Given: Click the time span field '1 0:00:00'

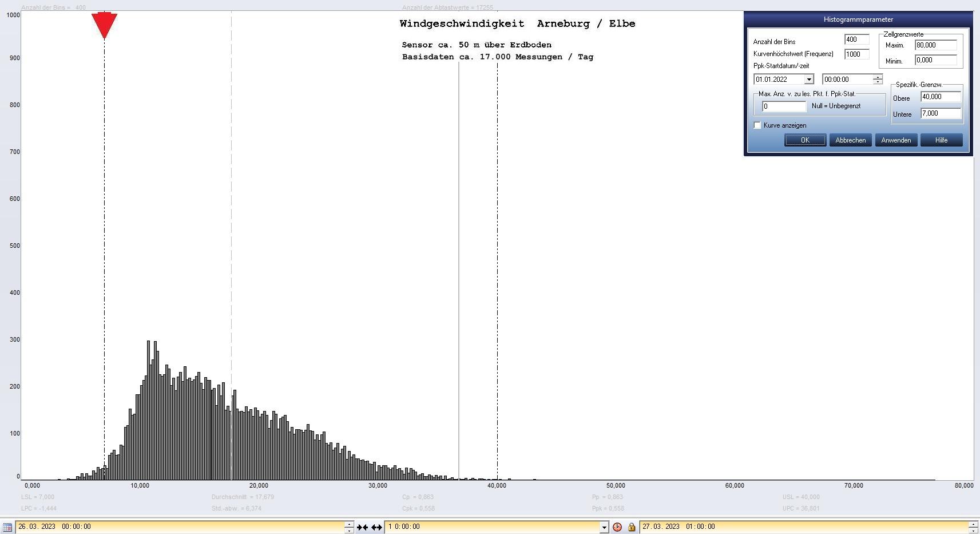Looking at the screenshot, I should (492, 527).
